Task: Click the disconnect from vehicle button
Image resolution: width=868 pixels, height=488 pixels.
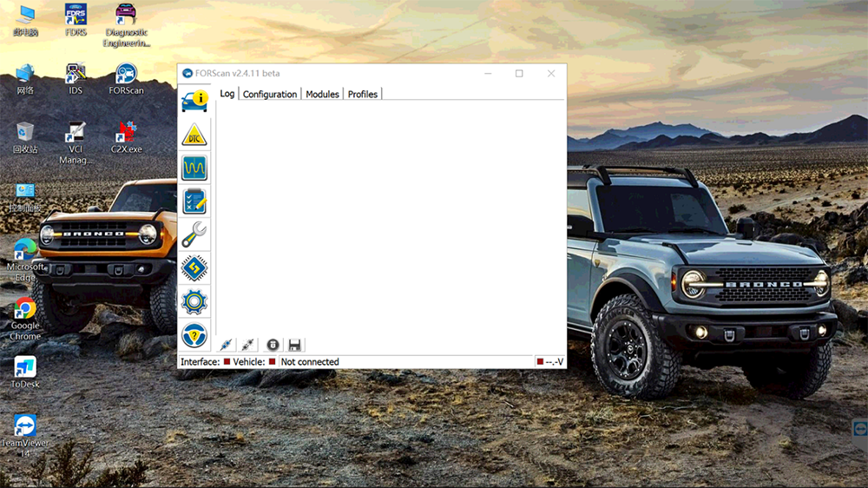Action: point(248,345)
